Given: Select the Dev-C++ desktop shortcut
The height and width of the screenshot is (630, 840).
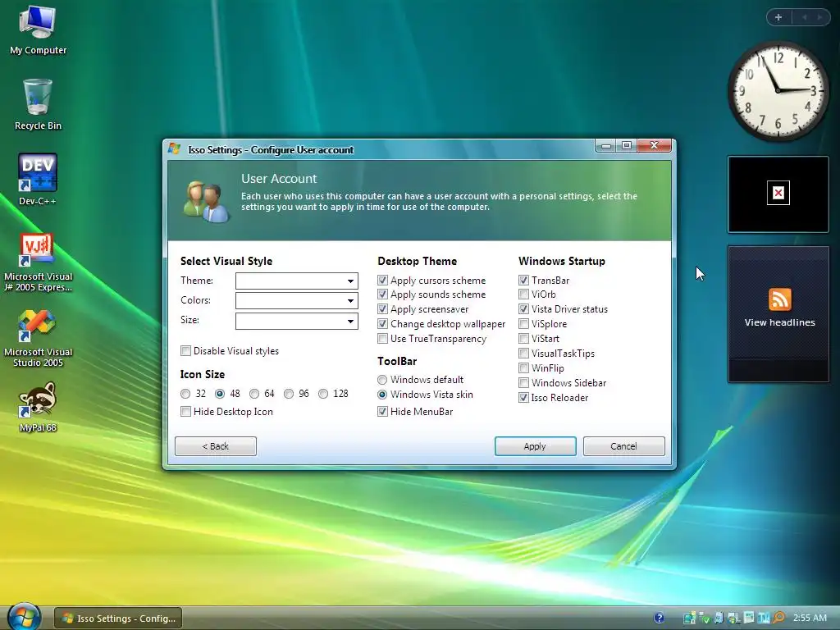Looking at the screenshot, I should pos(38,180).
